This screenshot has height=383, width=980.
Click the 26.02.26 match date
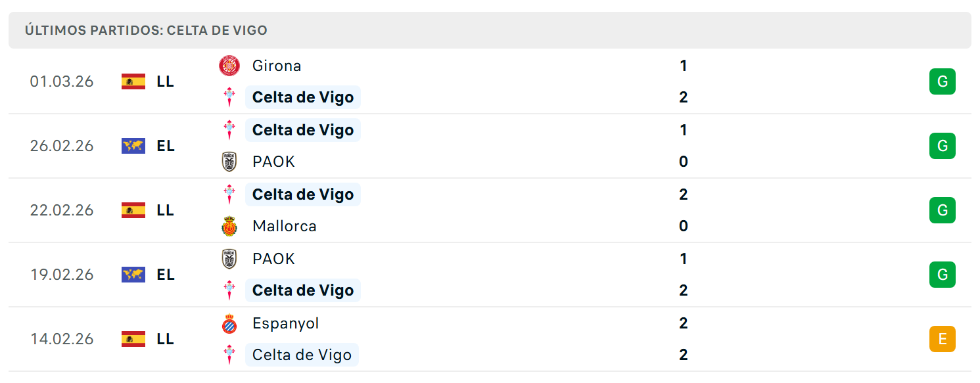click(62, 146)
